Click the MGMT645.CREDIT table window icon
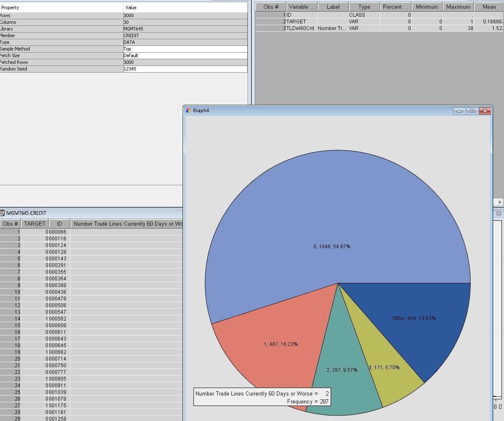504x421 pixels. (3, 213)
